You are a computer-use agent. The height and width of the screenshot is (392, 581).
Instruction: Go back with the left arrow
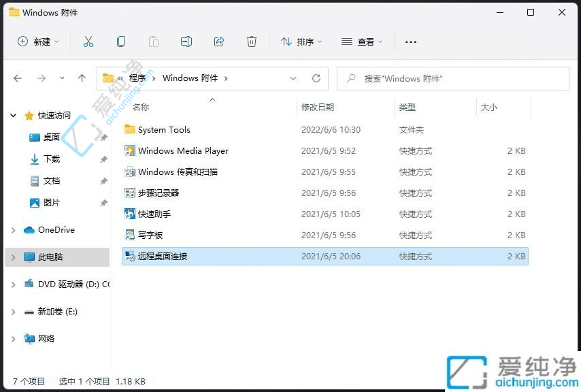click(x=18, y=78)
